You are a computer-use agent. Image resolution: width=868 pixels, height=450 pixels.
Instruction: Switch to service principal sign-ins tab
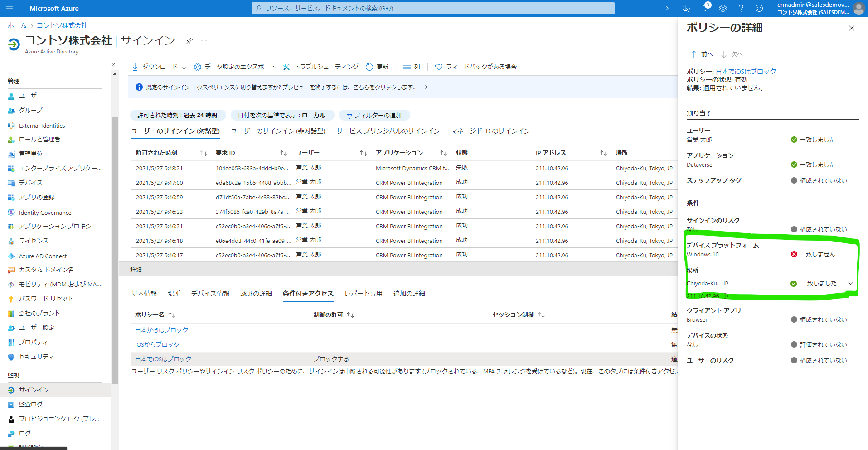click(x=388, y=131)
